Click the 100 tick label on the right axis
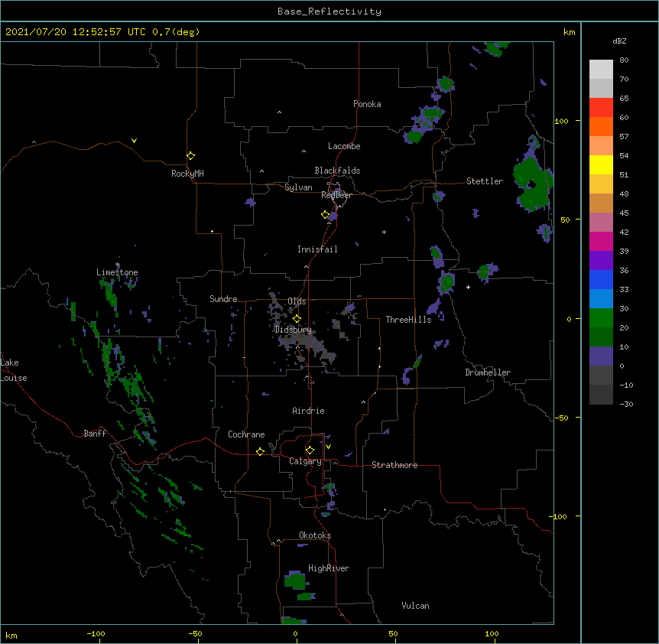Screen dimensions: 659x644 pyautogui.click(x=561, y=121)
